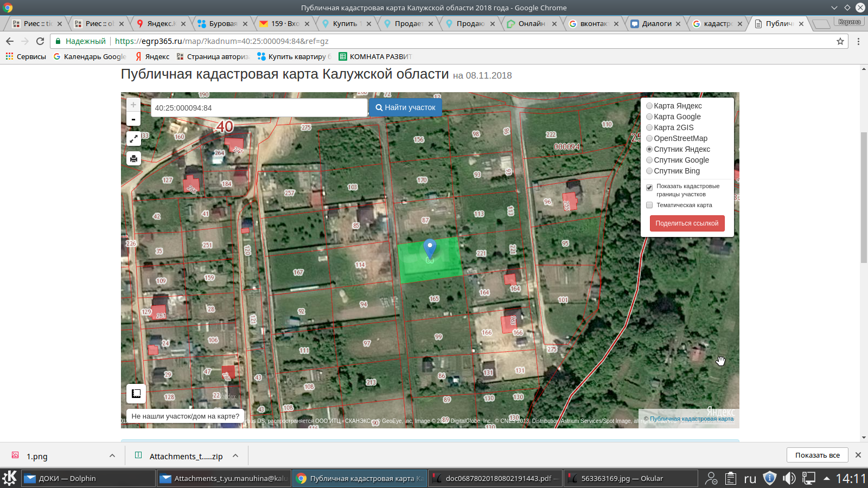Close the downloads bar
868x488 pixels.
click(x=858, y=455)
